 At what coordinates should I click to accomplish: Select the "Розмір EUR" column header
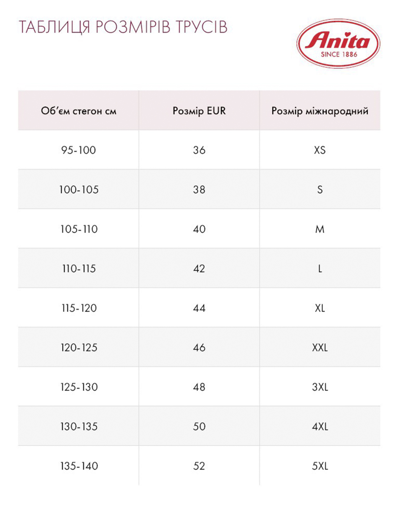tap(199, 111)
